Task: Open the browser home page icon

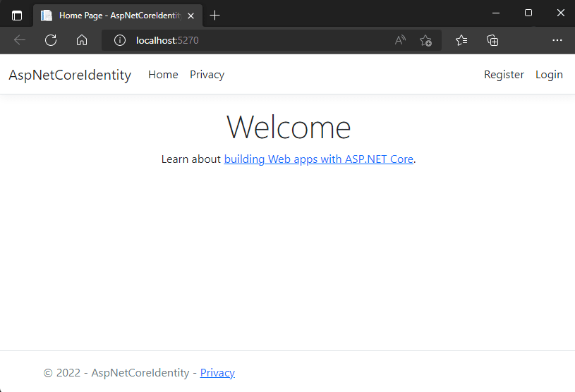Action: point(82,40)
